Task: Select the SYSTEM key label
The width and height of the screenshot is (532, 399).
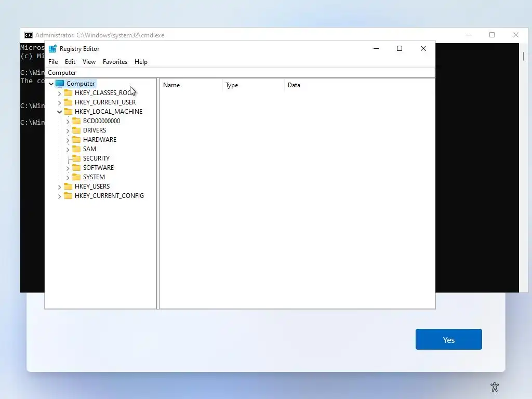Action: 94,177
